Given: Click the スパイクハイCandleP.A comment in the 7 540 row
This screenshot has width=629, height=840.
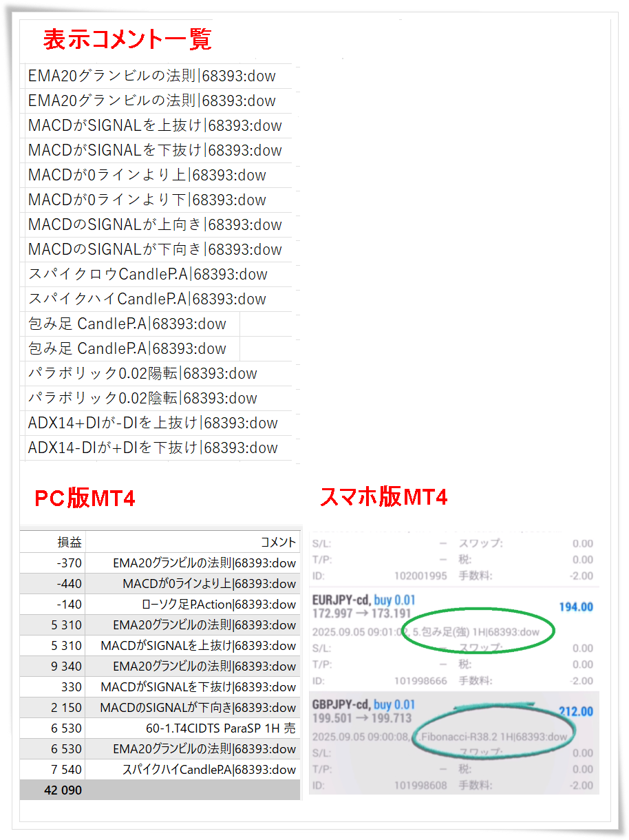Looking at the screenshot, I should coord(193,770).
